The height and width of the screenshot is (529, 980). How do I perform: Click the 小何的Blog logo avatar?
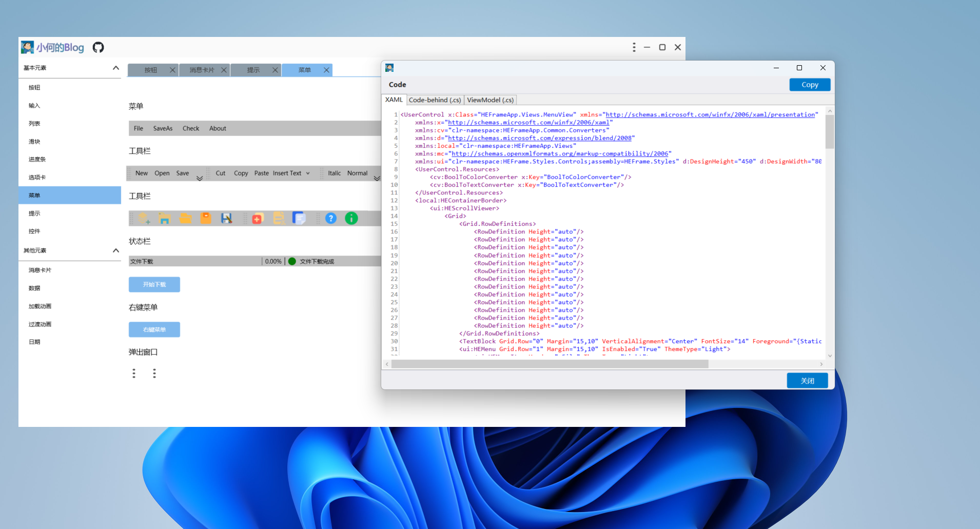coord(27,47)
